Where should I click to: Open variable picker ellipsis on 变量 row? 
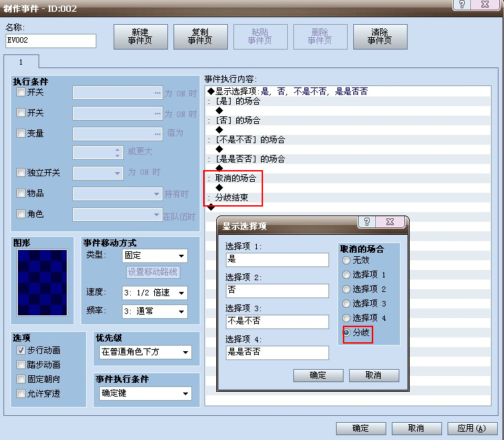click(157, 134)
